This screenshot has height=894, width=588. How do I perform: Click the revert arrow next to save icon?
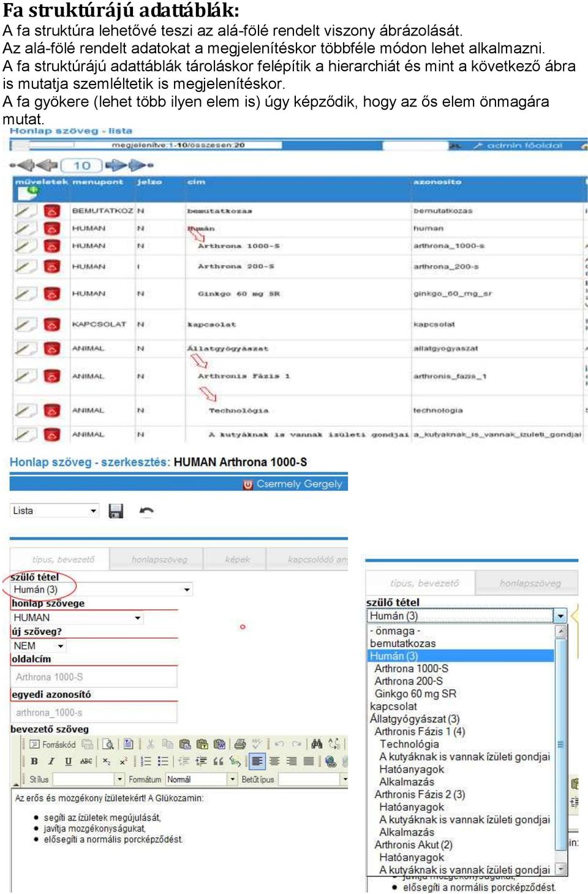pos(146,511)
